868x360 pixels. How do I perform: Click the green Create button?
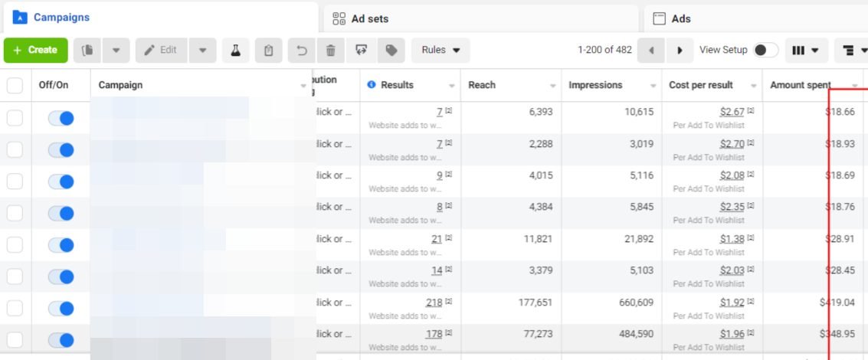[x=36, y=51]
